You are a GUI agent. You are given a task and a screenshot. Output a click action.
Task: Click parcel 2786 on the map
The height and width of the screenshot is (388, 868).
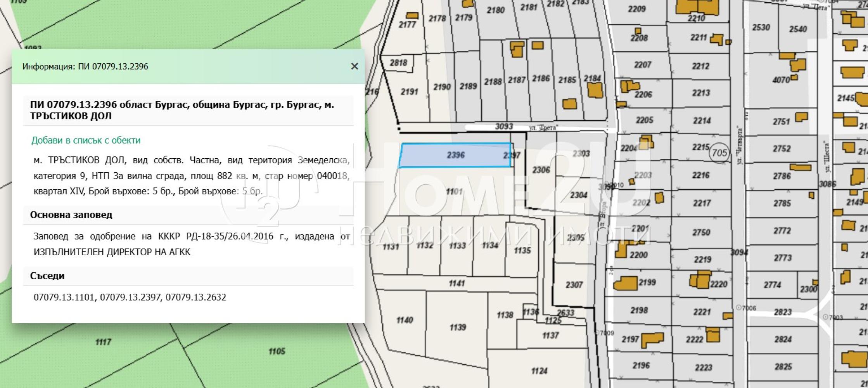(x=781, y=176)
